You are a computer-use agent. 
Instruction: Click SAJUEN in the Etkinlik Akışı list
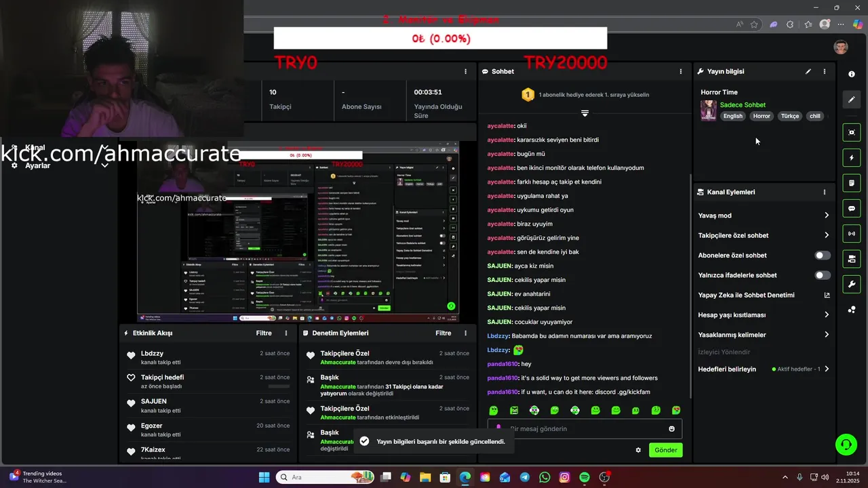pos(154,401)
